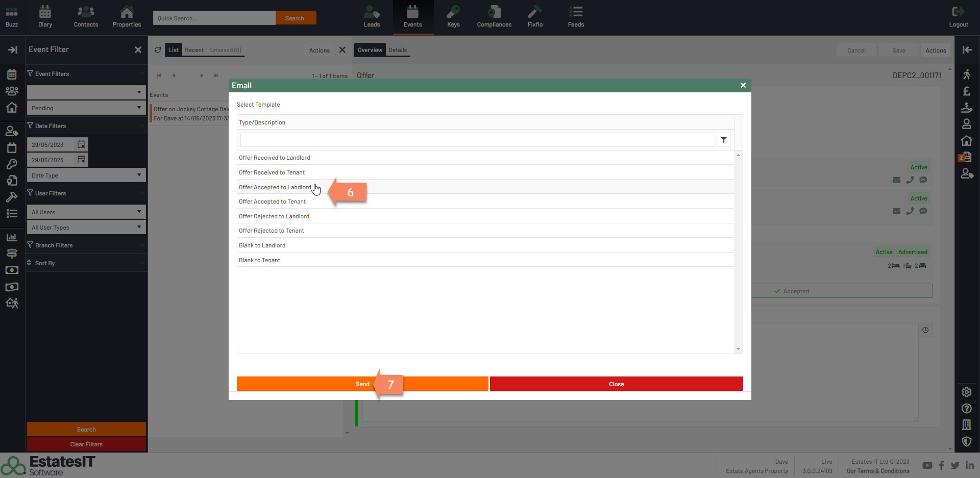Switch to the Details tab

point(398,50)
